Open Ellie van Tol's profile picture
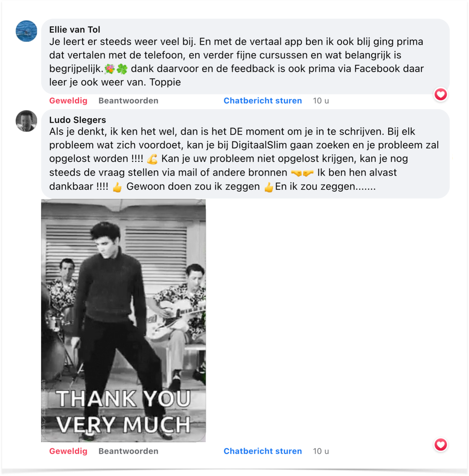The width and height of the screenshot is (469, 476). 26,31
